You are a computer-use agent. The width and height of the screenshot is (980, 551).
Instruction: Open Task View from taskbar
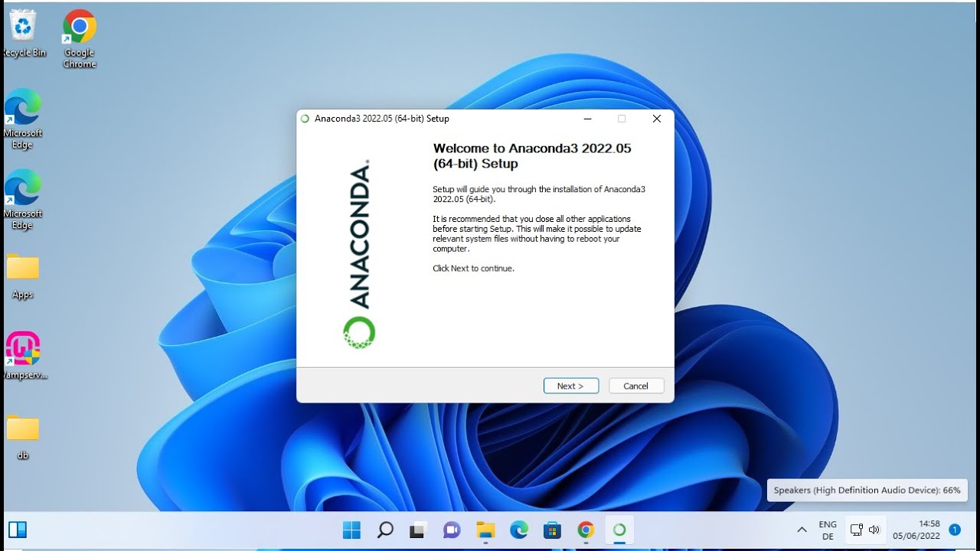coord(418,530)
